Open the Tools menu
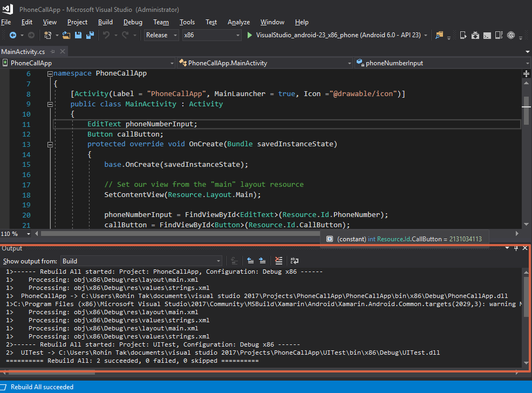Image resolution: width=532 pixels, height=393 pixels. tap(187, 22)
